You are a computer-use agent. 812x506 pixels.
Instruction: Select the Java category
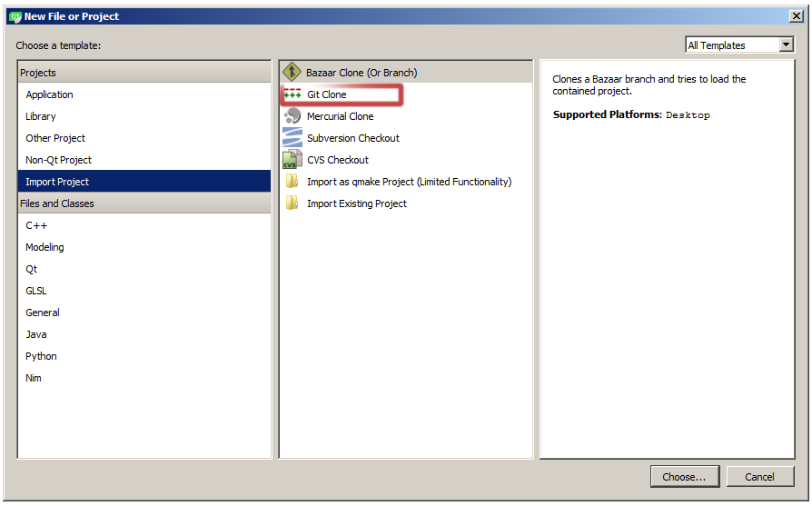click(x=144, y=334)
